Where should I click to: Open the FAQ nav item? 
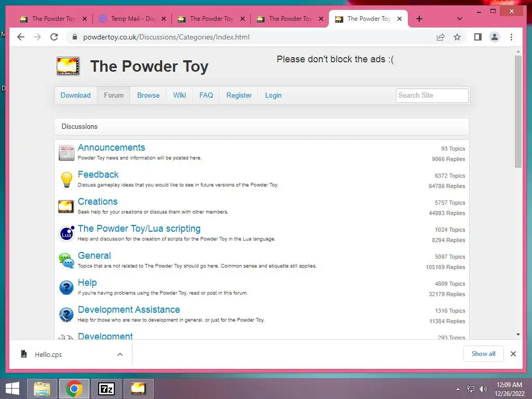click(x=206, y=96)
